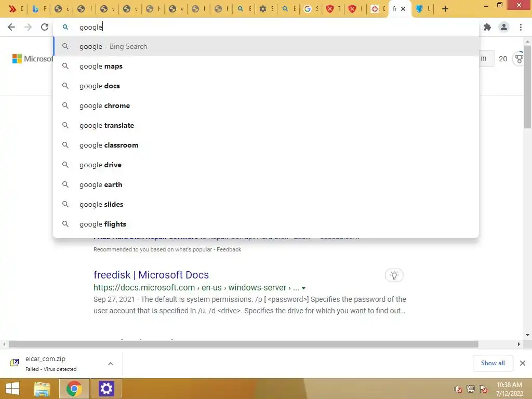Open the PC Settings gear taskbar icon
The width and height of the screenshot is (532, 399).
click(x=106, y=389)
